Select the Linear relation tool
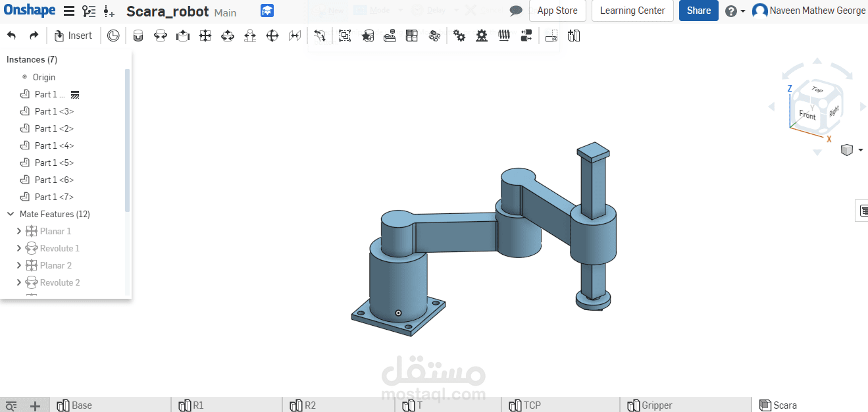The image size is (868, 412). click(x=526, y=36)
